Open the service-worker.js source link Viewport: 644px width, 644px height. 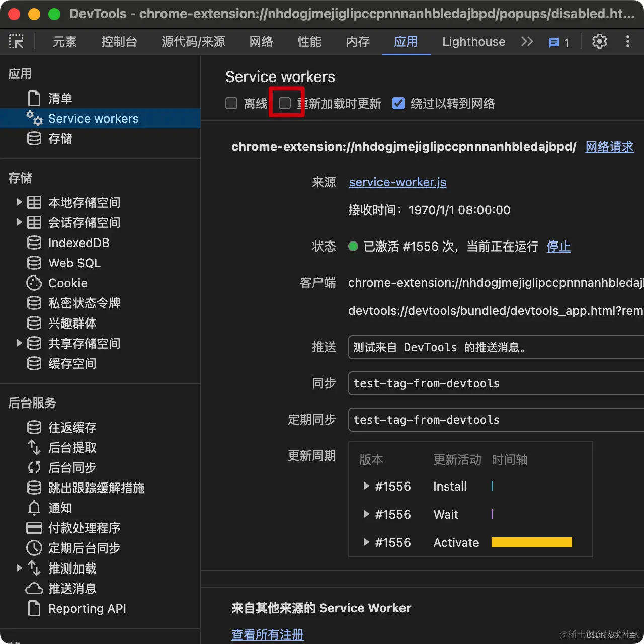[397, 182]
